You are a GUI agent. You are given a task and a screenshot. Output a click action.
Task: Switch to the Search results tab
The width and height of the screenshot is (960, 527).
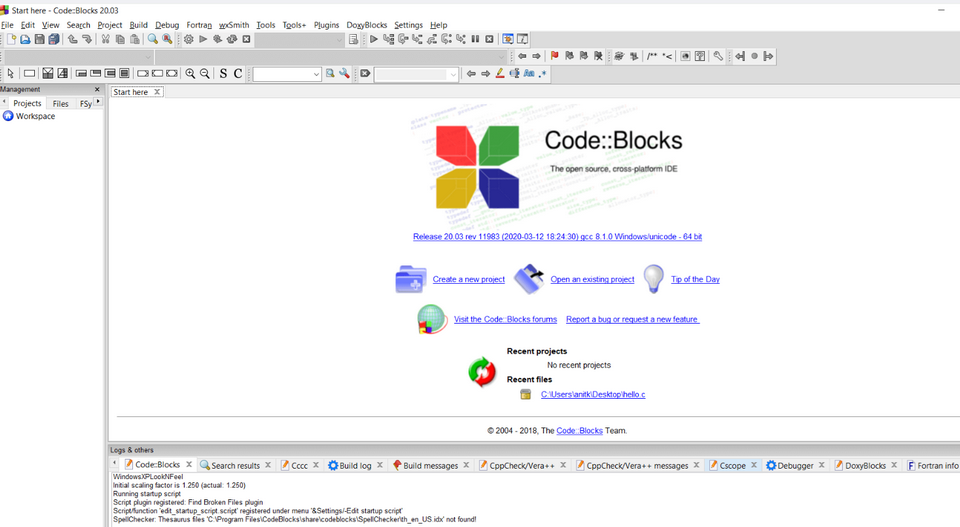pos(235,465)
